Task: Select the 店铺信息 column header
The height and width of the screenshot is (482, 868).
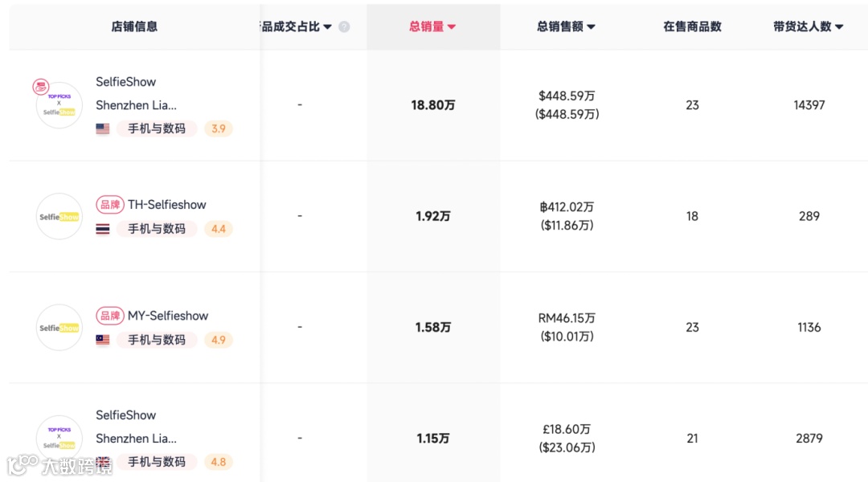Action: click(134, 27)
